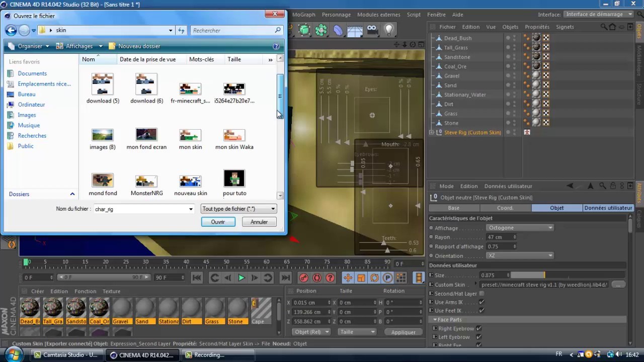Screen dimensions: 644x362
Task: Click the light bulb icon in toolbar
Action: click(388, 30)
